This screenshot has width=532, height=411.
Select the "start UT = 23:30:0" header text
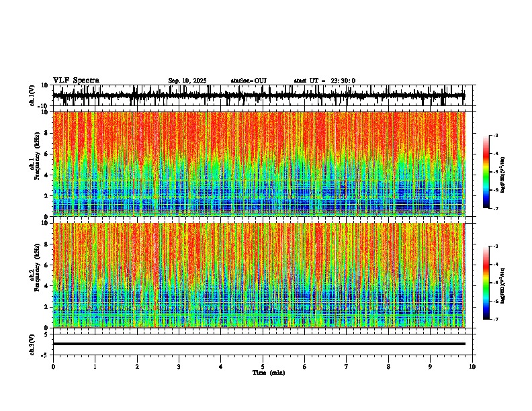324,81
